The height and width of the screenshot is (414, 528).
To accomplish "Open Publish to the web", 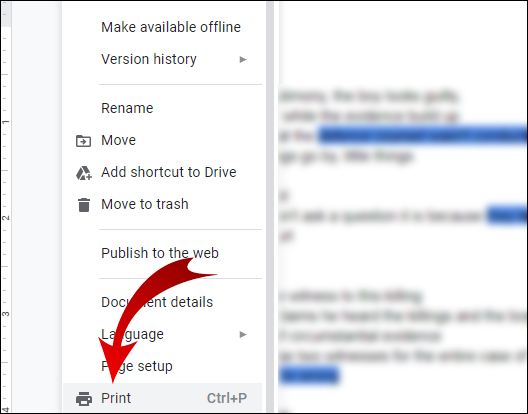I will (x=160, y=253).
